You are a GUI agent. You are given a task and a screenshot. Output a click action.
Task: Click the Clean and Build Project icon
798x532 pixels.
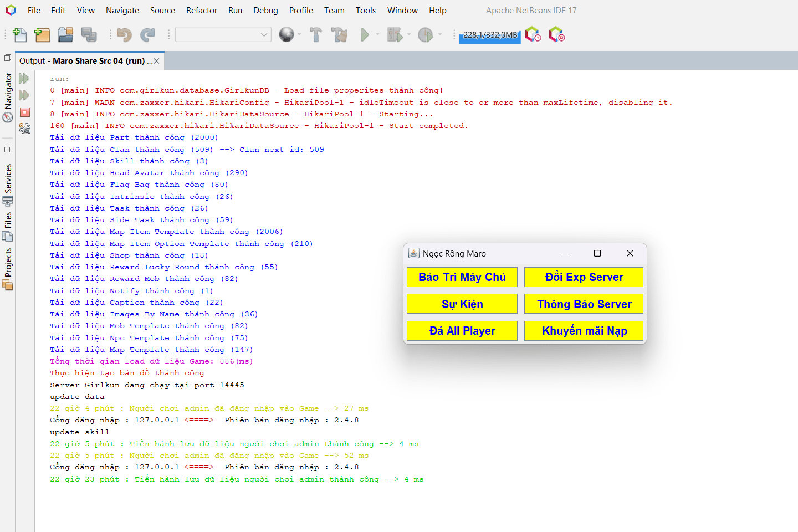point(339,35)
